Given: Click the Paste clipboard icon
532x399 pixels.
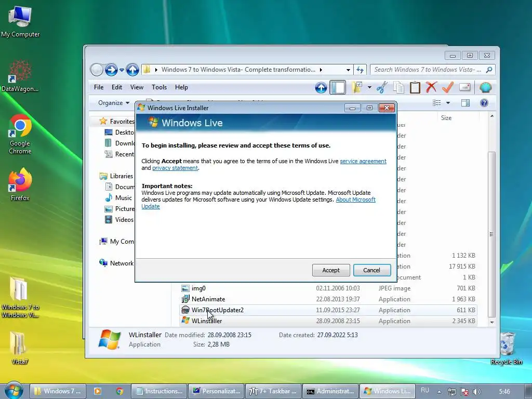Looking at the screenshot, I should point(415,87).
